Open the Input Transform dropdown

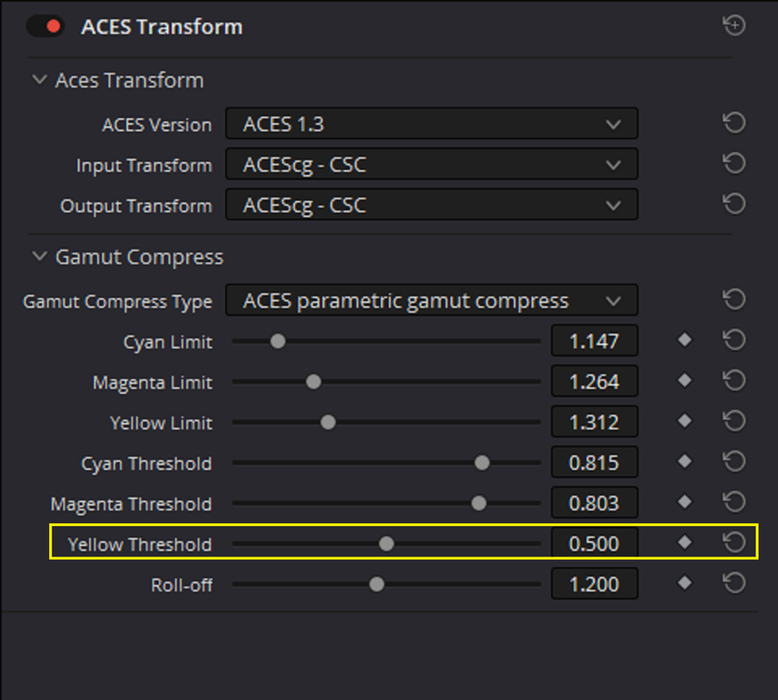431,164
